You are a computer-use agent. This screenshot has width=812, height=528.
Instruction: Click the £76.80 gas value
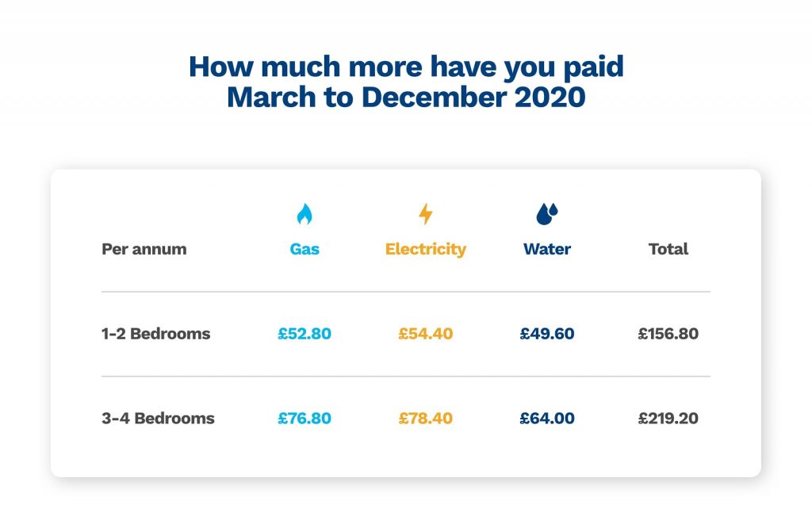tap(304, 418)
